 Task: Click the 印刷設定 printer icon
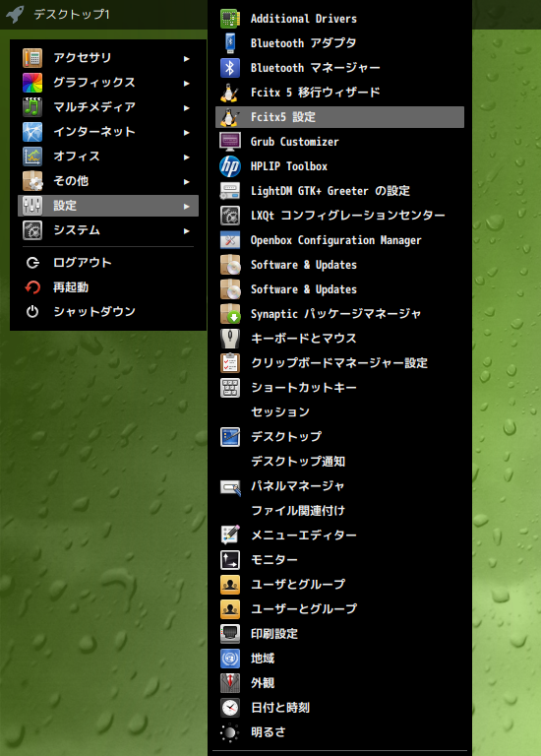click(x=230, y=634)
